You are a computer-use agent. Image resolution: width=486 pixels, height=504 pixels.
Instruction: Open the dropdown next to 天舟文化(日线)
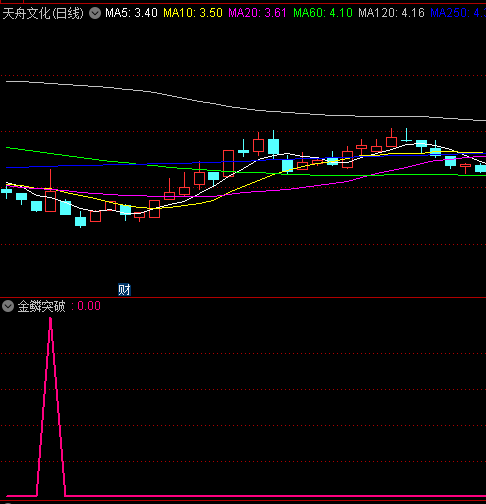(95, 13)
